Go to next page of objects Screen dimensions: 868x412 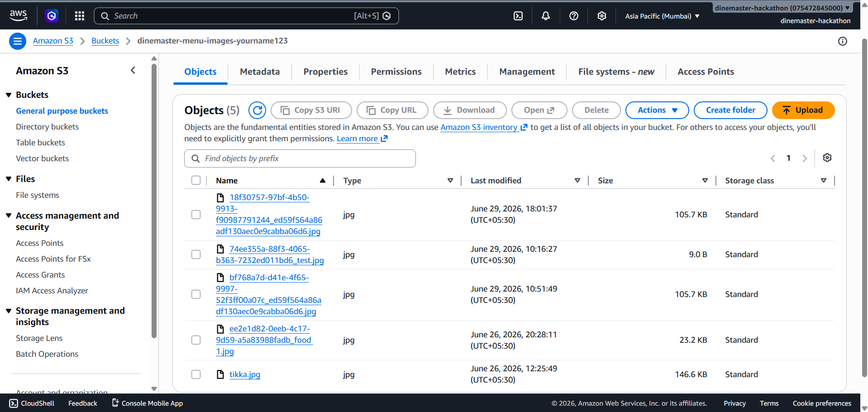click(805, 158)
